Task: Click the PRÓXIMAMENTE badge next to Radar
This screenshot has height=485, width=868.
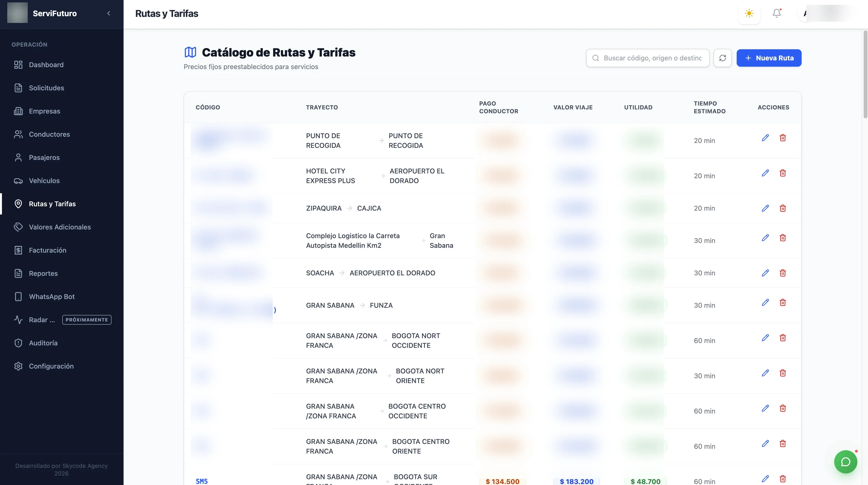Action: [x=87, y=320]
